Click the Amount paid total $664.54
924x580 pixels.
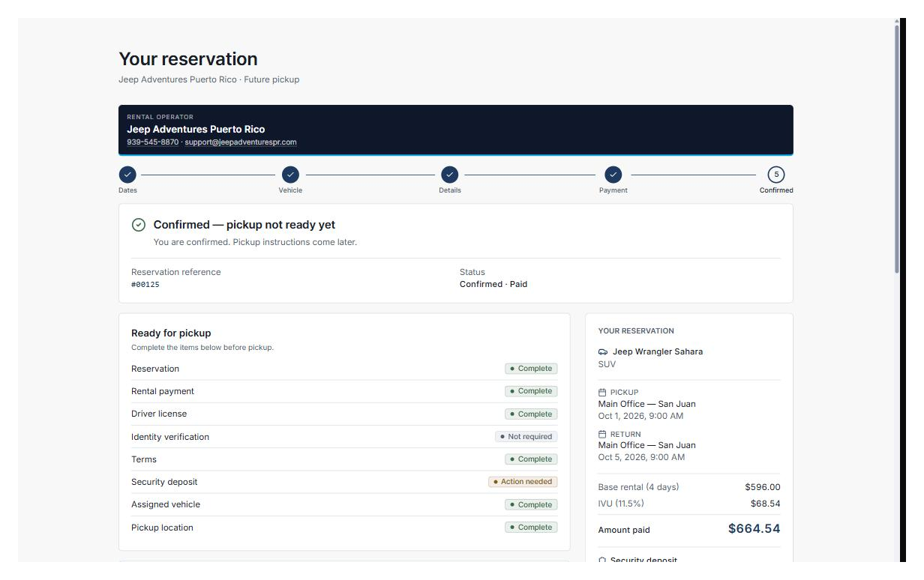pos(754,529)
